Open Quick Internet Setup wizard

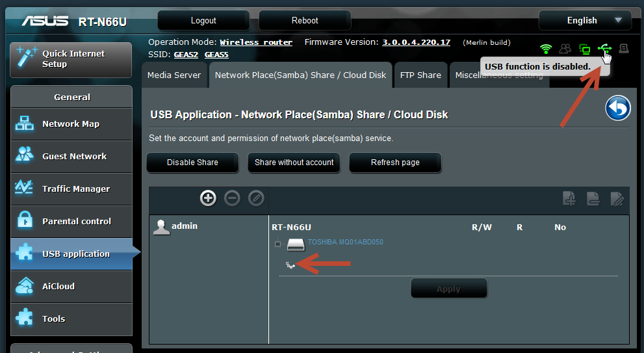(x=71, y=60)
